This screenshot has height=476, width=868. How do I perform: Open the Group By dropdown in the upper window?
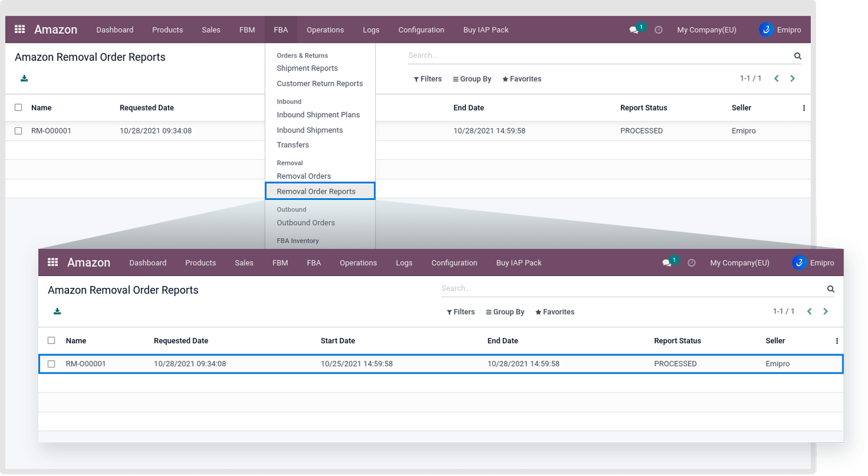coord(472,79)
